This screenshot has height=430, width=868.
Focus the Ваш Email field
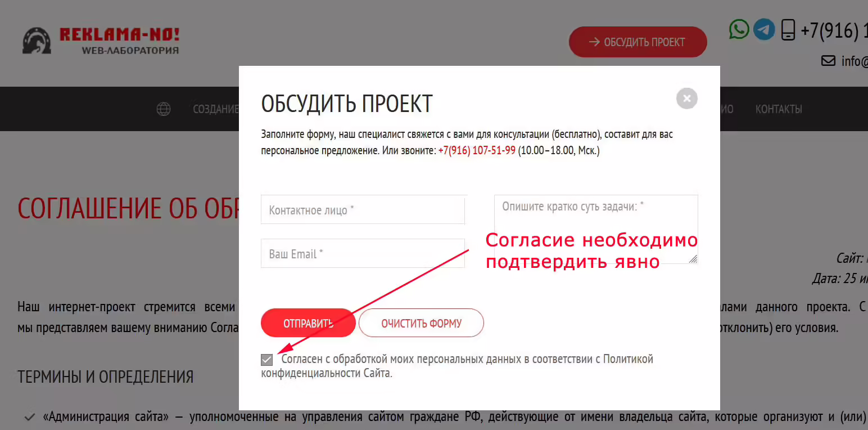click(363, 253)
